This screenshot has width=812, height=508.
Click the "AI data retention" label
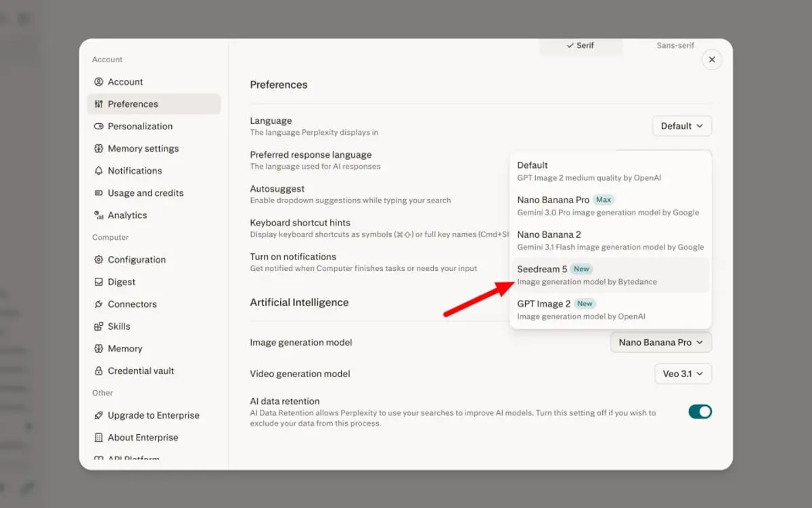click(285, 402)
